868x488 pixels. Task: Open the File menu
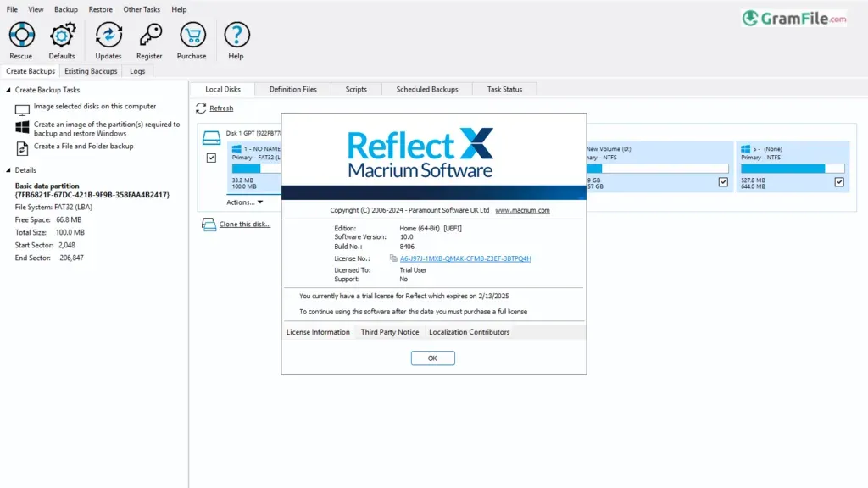(x=12, y=9)
